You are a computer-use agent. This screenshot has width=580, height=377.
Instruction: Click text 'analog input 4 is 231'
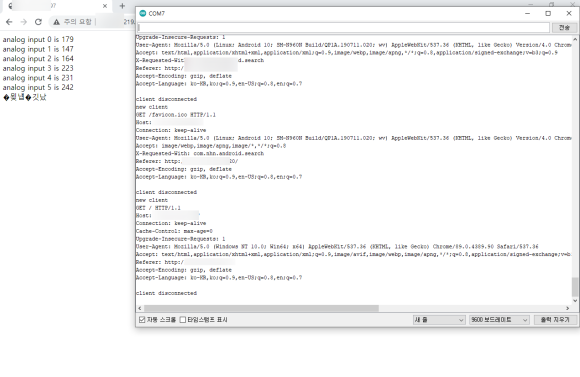[x=38, y=78]
